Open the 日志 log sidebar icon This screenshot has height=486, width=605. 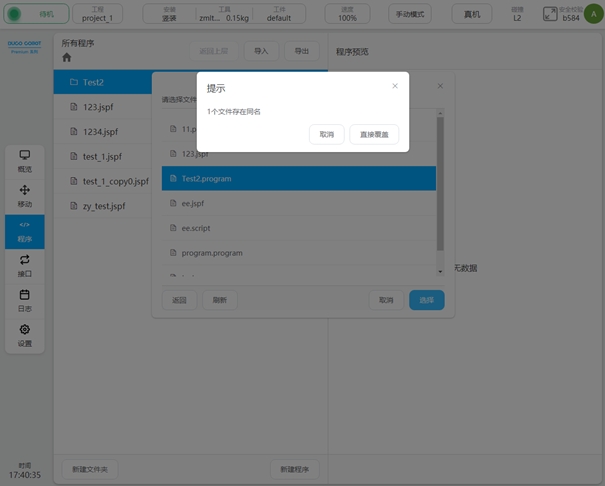(25, 301)
